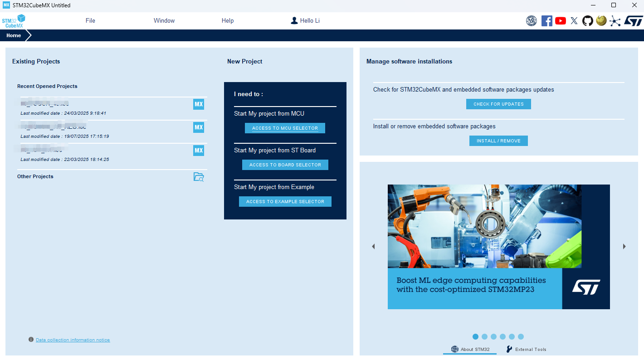
Task: Select the fourth carousel indicator dot
Action: pos(503,337)
